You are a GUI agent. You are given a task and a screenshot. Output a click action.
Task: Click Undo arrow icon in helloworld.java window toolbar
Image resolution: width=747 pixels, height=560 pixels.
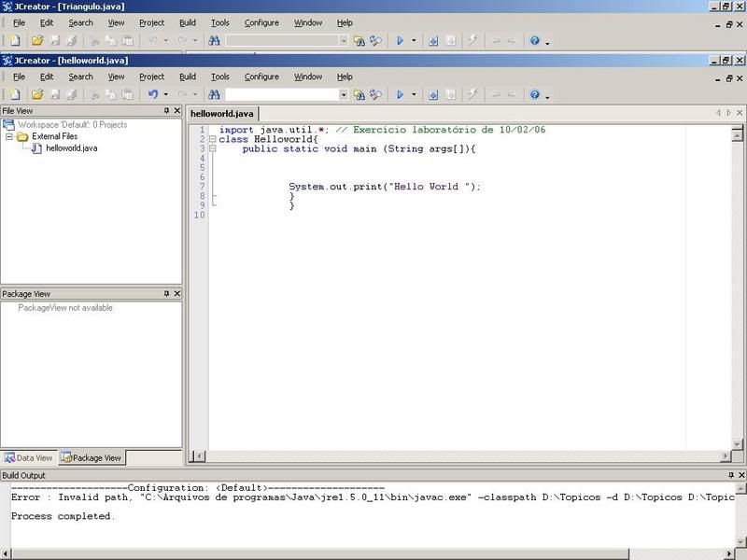(x=154, y=94)
